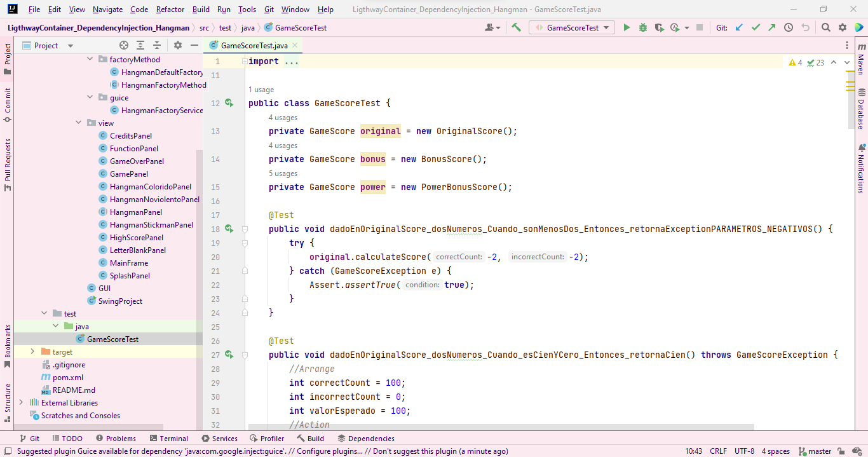Build the project with the hammer icon

coord(516,27)
